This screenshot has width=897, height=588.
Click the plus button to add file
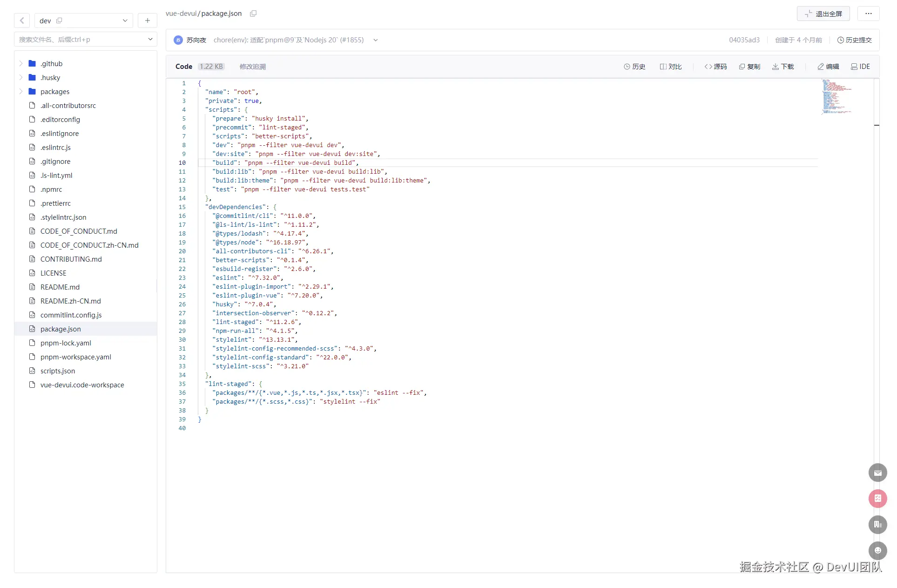tap(147, 20)
